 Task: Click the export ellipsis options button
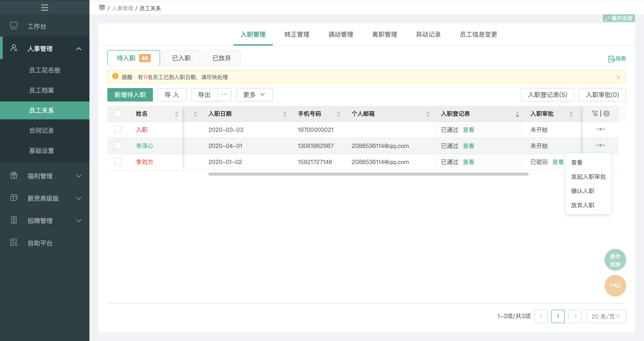224,95
